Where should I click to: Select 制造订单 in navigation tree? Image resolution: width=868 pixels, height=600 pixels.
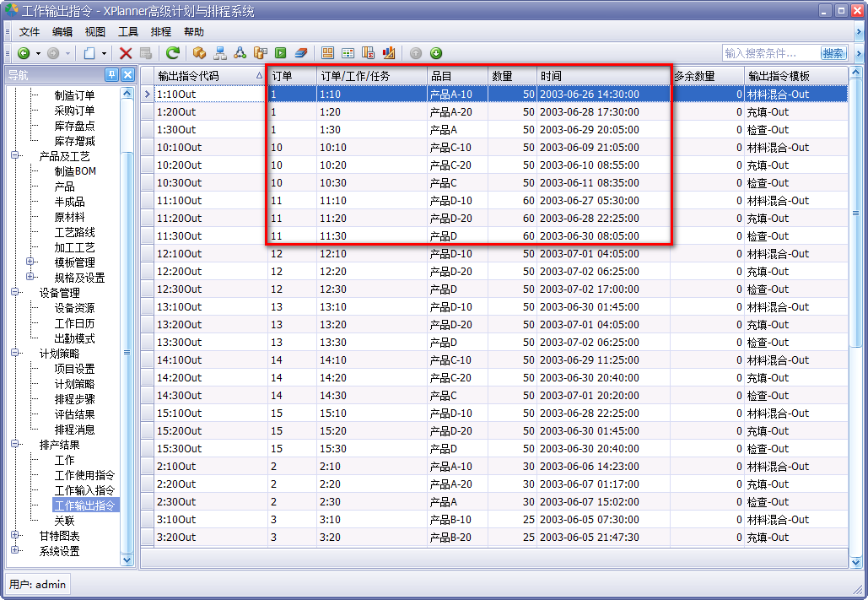pyautogui.click(x=74, y=95)
